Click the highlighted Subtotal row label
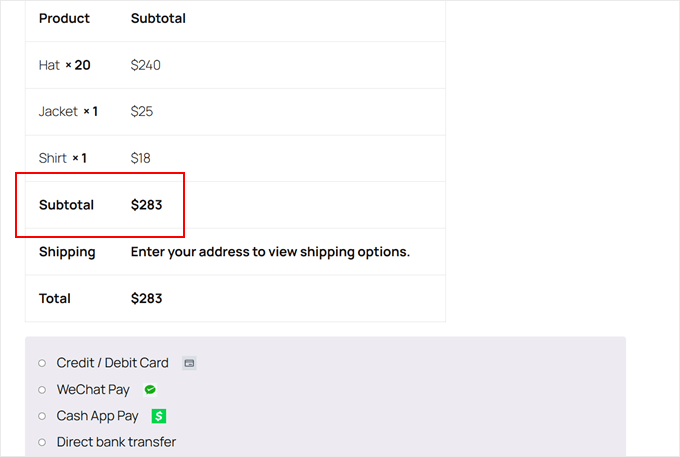Image resolution: width=680 pixels, height=457 pixels. (66, 205)
